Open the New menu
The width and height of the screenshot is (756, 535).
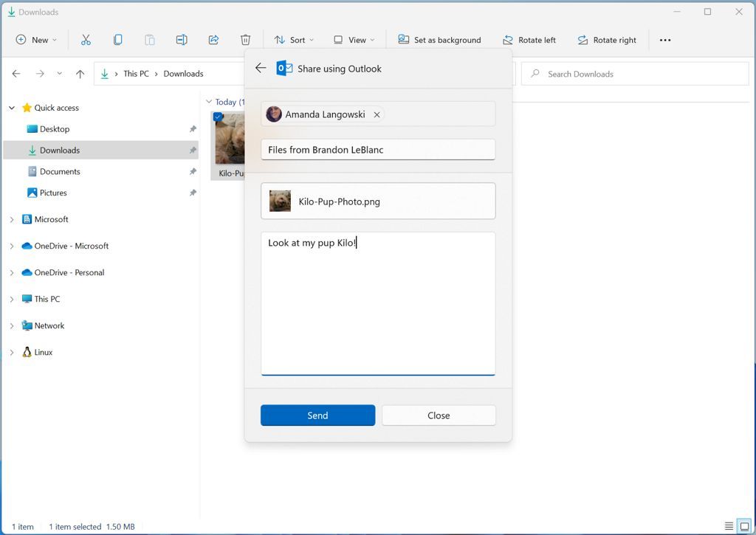coord(35,39)
